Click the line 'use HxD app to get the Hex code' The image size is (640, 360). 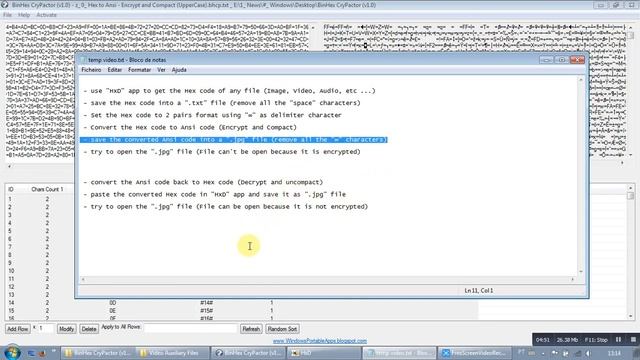pyautogui.click(x=230, y=91)
